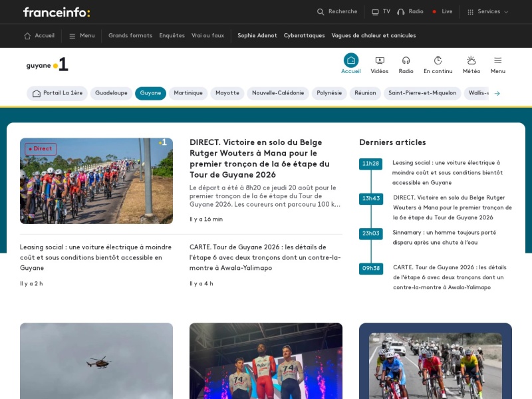This screenshot has height=399, width=532.
Task: Open Leasing social link in Derniers articles
Action: [x=448, y=173]
